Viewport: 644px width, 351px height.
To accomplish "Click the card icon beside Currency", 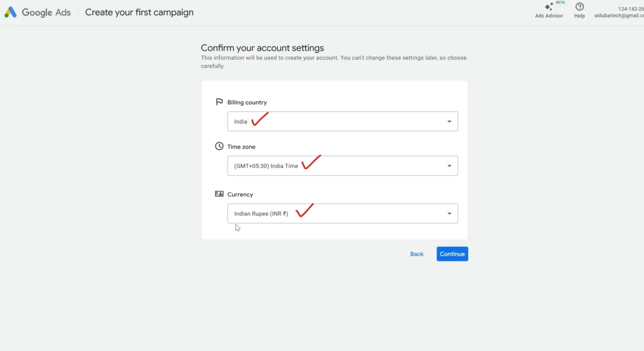I will [x=219, y=194].
